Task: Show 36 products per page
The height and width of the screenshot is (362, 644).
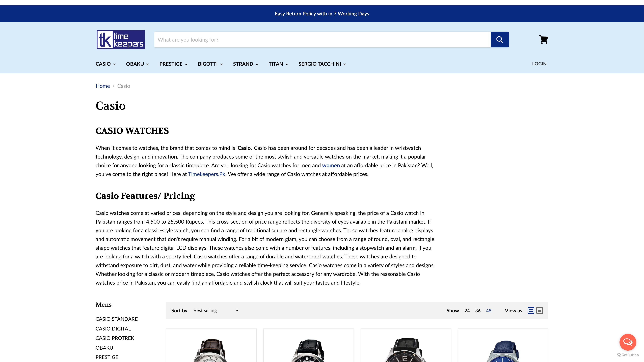Action: point(477,311)
